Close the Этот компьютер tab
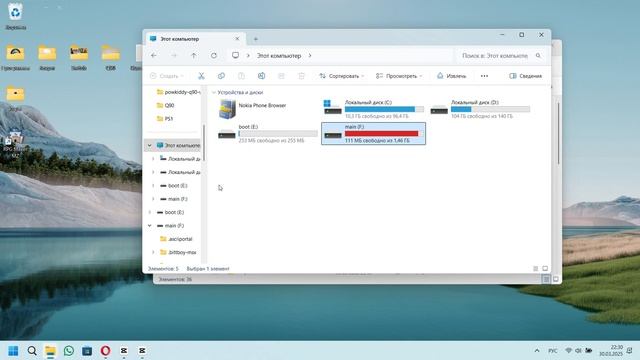Screen dimensions: 640x360 [237, 39]
